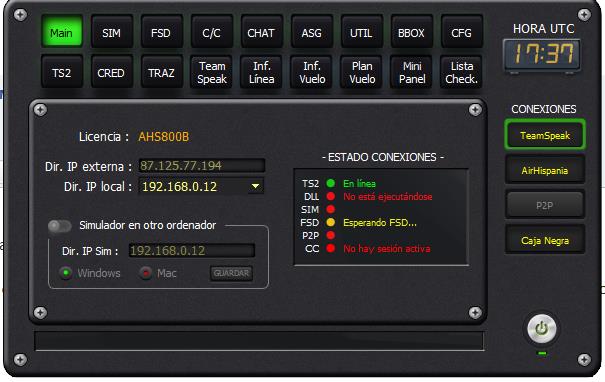Click the red P2P status indicator
605x382 pixels.
tap(331, 235)
